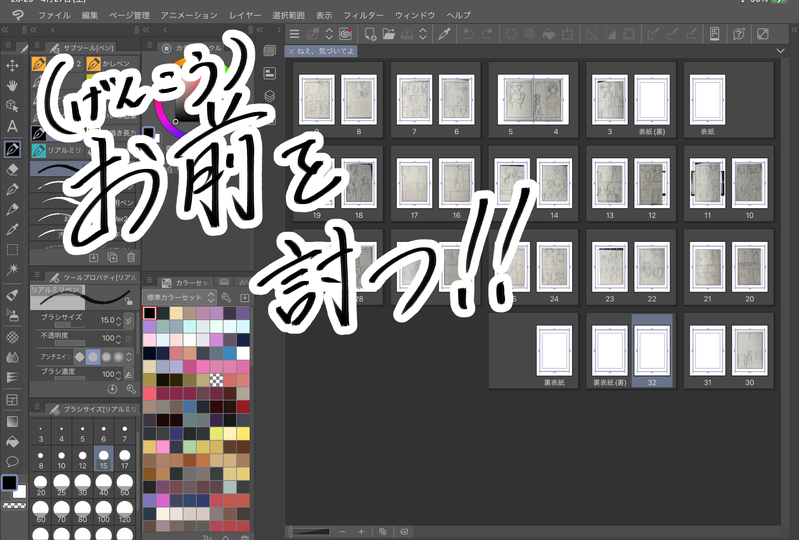The width and height of the screenshot is (799, 540).
Task: Collapse the leftmost palette dock arrows
Action: 5,30
